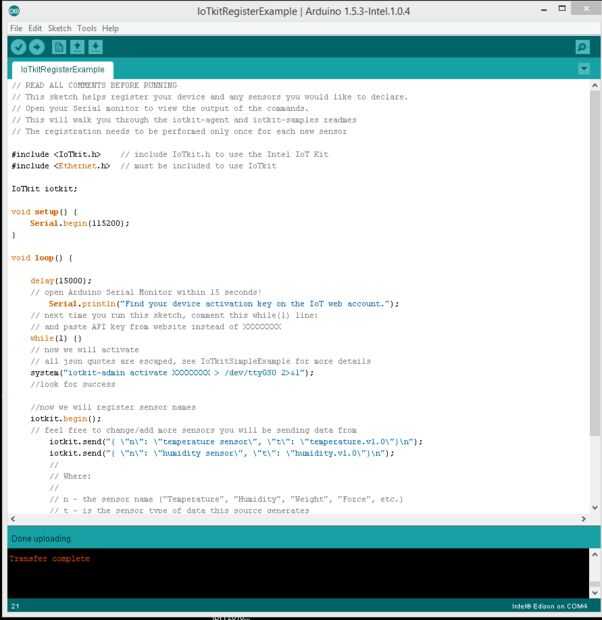Click the Serial.println activation key line
Viewport: 602px width, 620px height.
[224, 304]
